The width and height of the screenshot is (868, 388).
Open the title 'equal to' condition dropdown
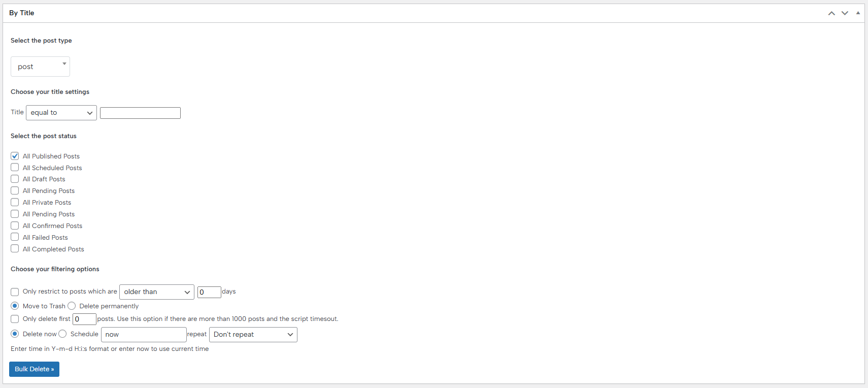pos(61,113)
